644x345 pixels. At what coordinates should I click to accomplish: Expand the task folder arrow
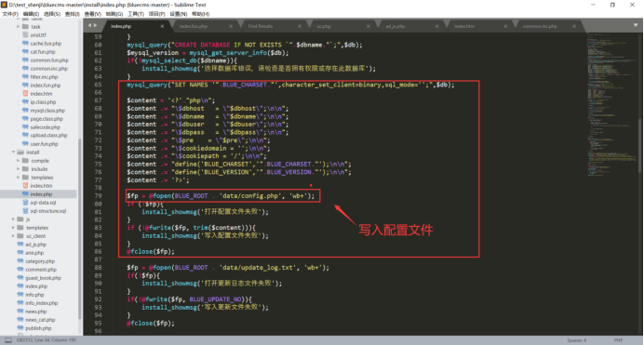tap(18, 27)
